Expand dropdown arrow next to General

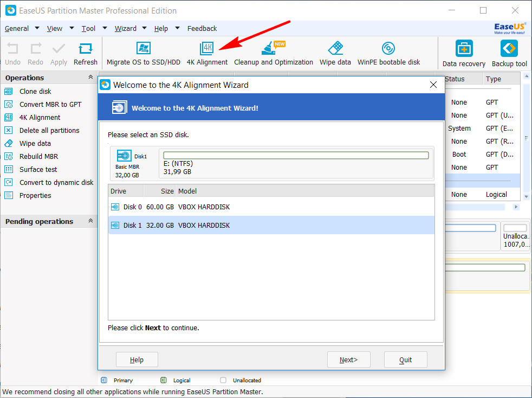37,28
